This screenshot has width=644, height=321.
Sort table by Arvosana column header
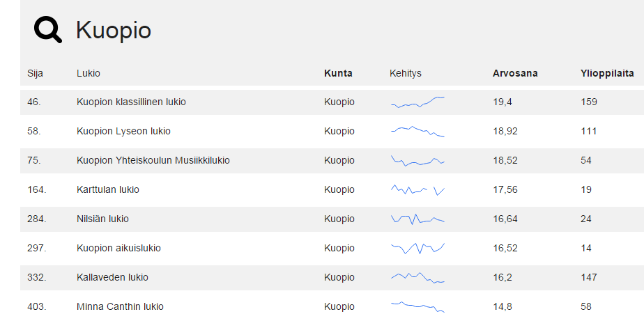[x=515, y=73]
